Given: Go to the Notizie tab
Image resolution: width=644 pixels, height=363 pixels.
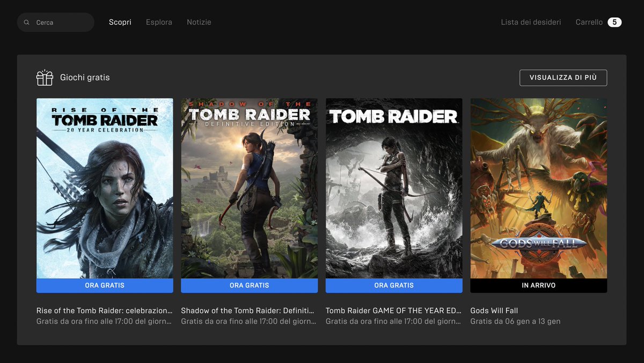Looking at the screenshot, I should click(x=199, y=23).
